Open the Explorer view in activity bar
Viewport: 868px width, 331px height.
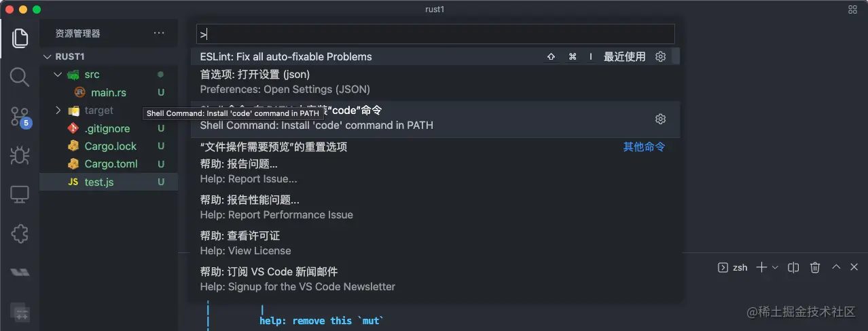pyautogui.click(x=20, y=37)
